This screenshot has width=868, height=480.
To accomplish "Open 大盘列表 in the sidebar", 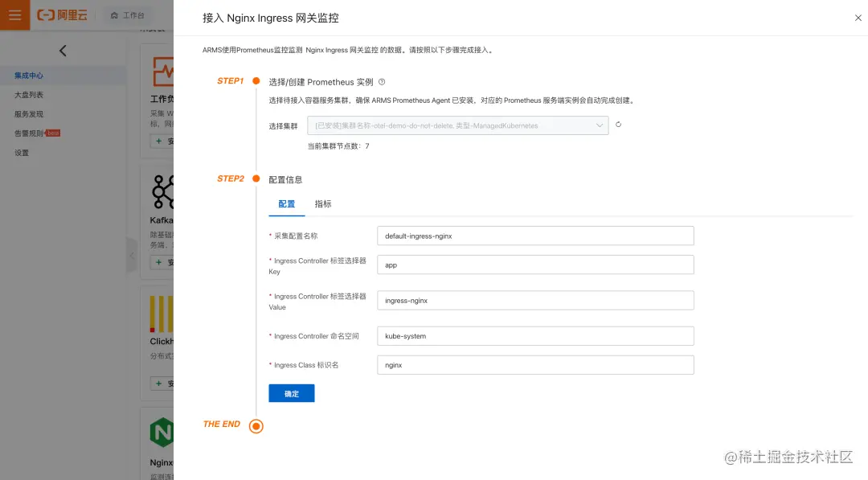I will (29, 95).
